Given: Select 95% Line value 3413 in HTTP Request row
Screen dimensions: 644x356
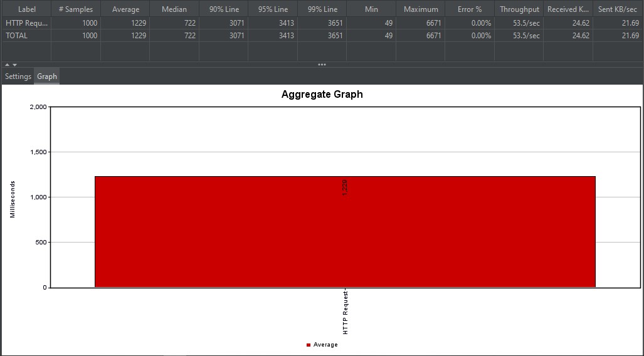Looking at the screenshot, I should (x=273, y=23).
